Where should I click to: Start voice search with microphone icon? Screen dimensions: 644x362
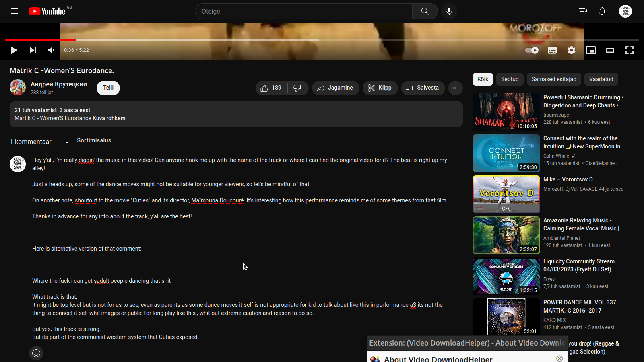pos(449,11)
